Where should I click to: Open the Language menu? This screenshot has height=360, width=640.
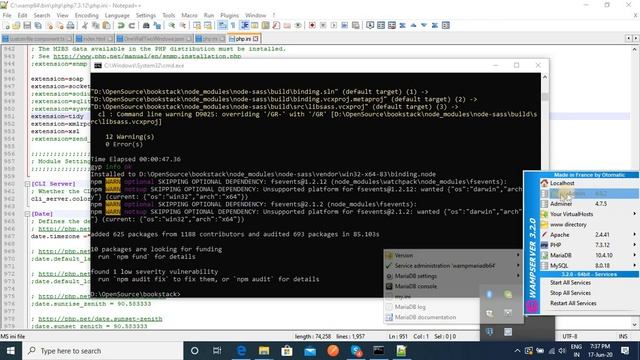pos(117,15)
